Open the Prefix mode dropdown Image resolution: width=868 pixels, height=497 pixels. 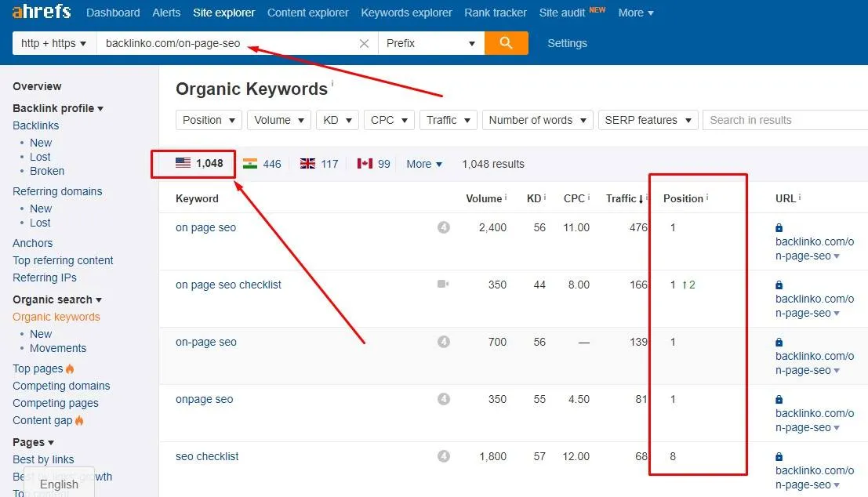click(x=430, y=43)
